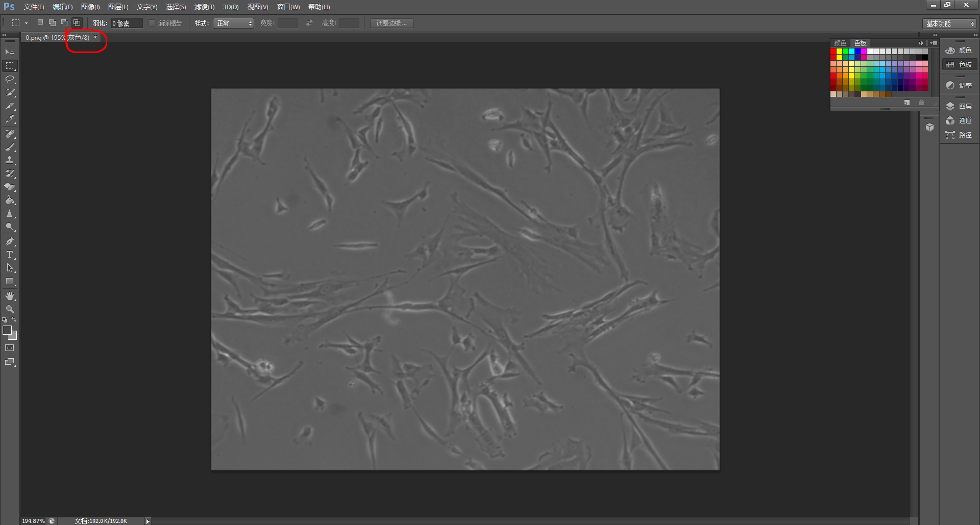Viewport: 980px width, 525px height.
Task: Toggle the subtract from selection mode
Action: pyautogui.click(x=63, y=22)
